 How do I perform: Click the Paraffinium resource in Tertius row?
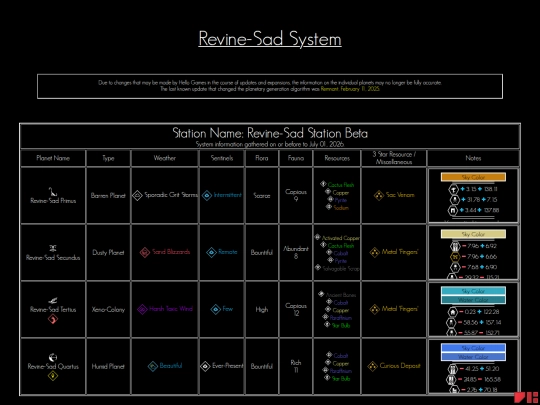pos(341,318)
